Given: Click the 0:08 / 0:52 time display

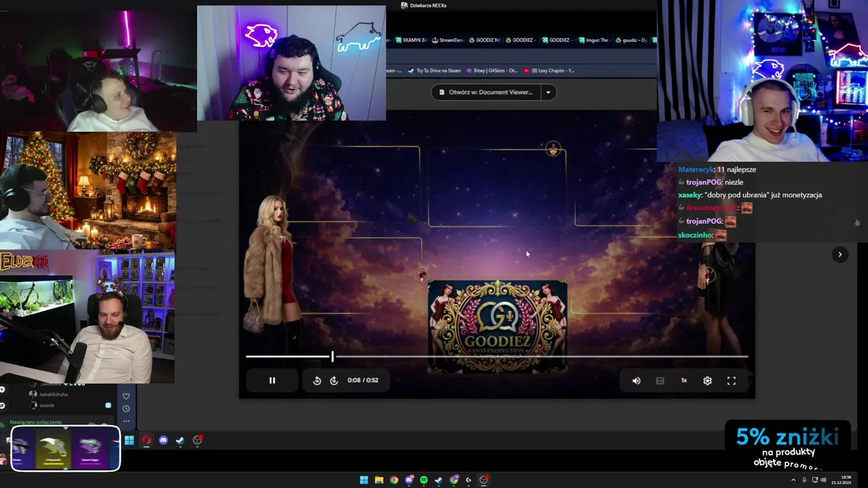Looking at the screenshot, I should 363,380.
